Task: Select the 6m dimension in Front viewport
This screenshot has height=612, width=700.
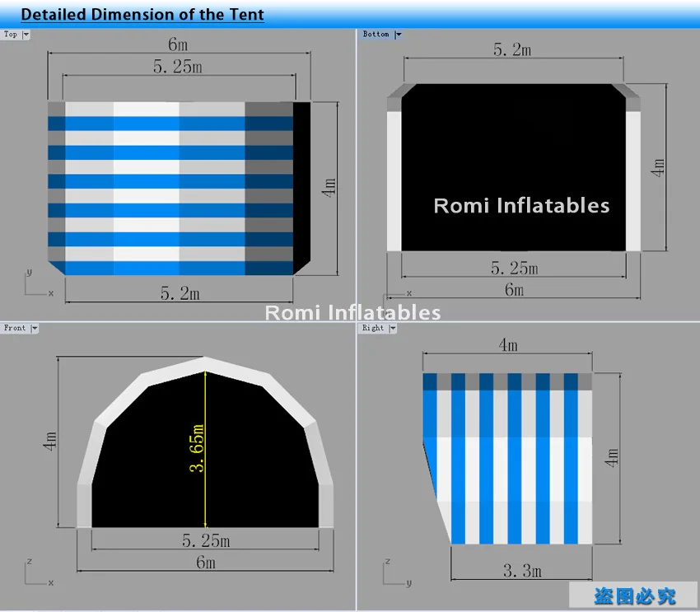Action: pyautogui.click(x=206, y=563)
